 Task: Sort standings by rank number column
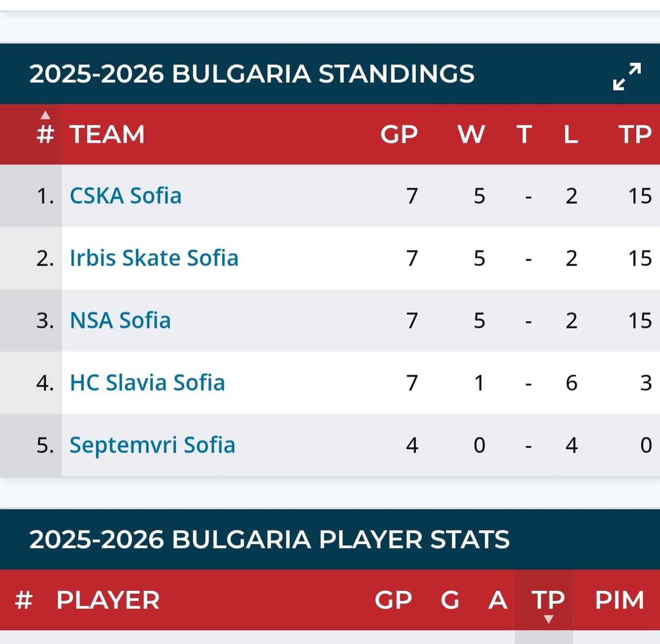45,134
